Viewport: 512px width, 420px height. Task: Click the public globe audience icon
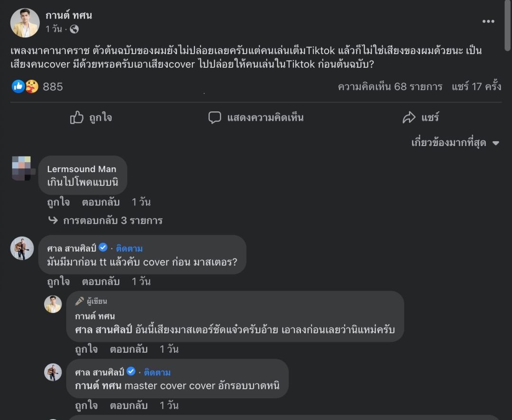(x=74, y=29)
